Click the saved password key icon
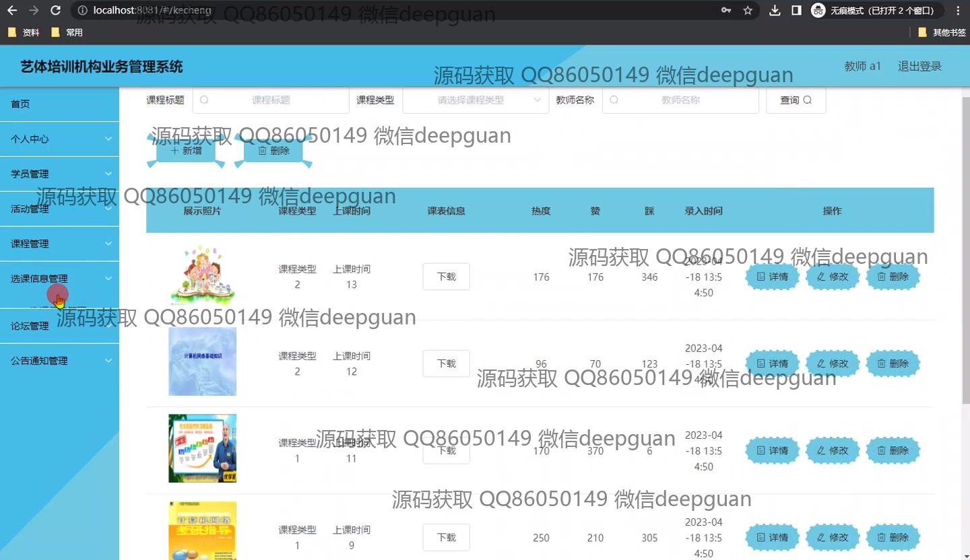 (x=726, y=11)
